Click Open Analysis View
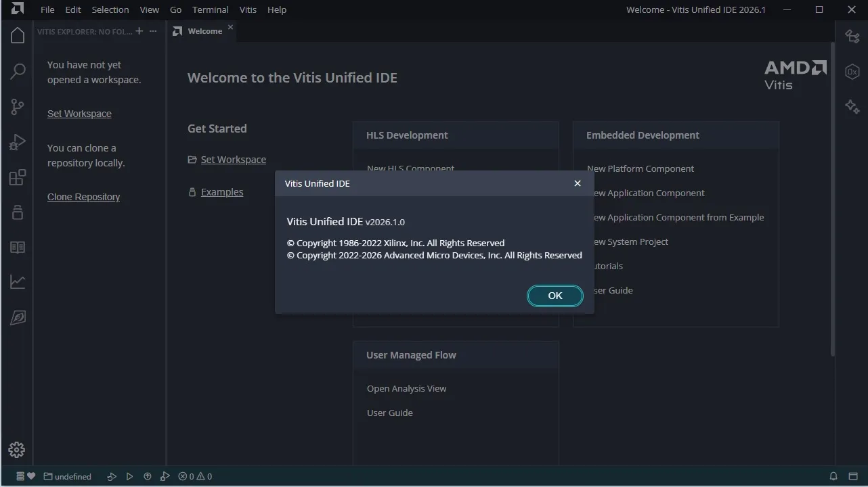Viewport: 868px width, 487px height. pos(406,388)
